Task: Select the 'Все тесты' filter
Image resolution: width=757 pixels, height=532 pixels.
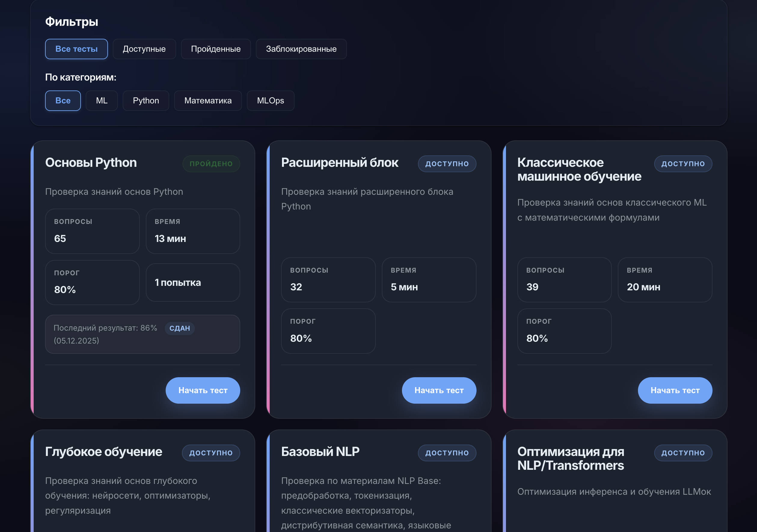Action: point(76,49)
